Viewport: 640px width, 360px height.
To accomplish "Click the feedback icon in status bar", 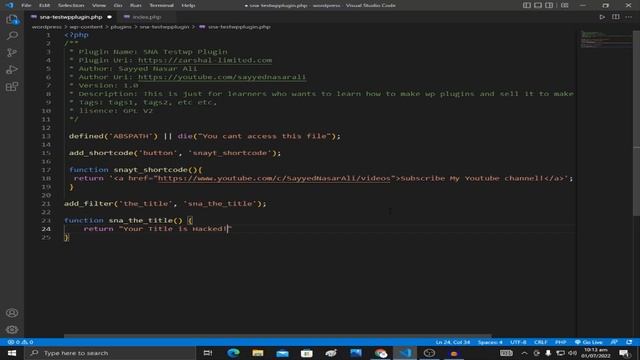I will click(614, 342).
